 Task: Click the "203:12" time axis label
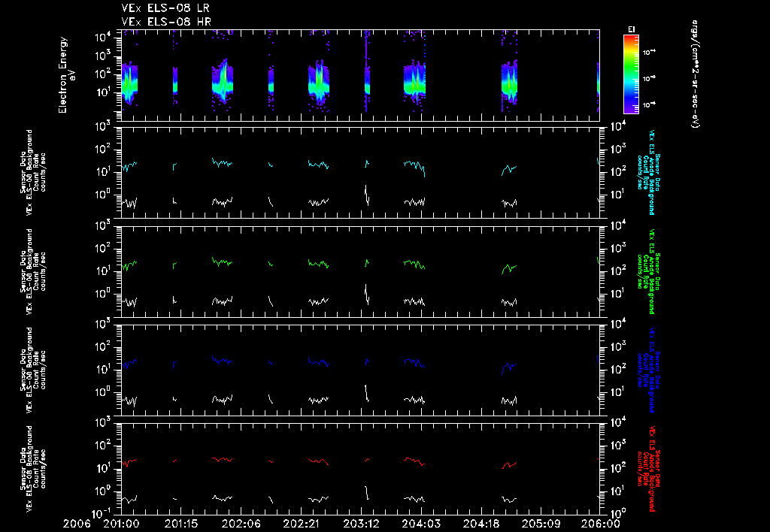tap(361, 524)
